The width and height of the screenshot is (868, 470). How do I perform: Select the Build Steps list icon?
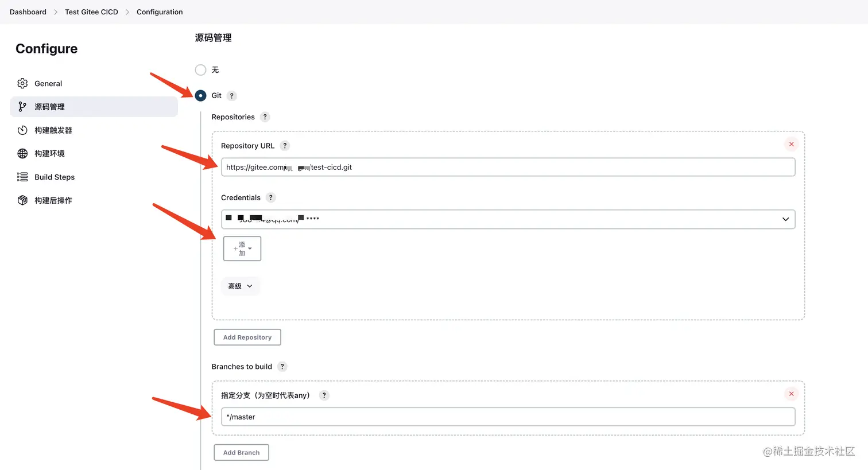coord(23,177)
